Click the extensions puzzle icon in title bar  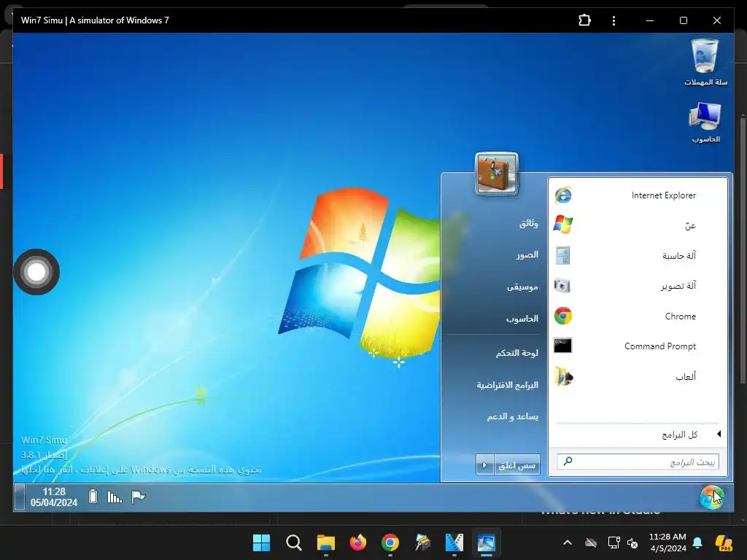pyautogui.click(x=584, y=20)
